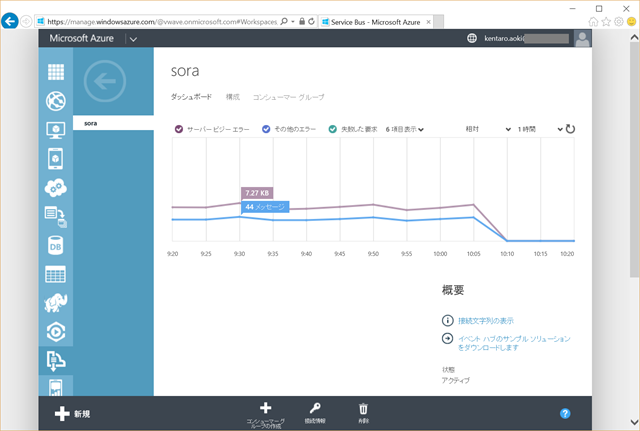Click page vertical scrollbar thumb
This screenshot has height=431, width=640.
[x=634, y=160]
